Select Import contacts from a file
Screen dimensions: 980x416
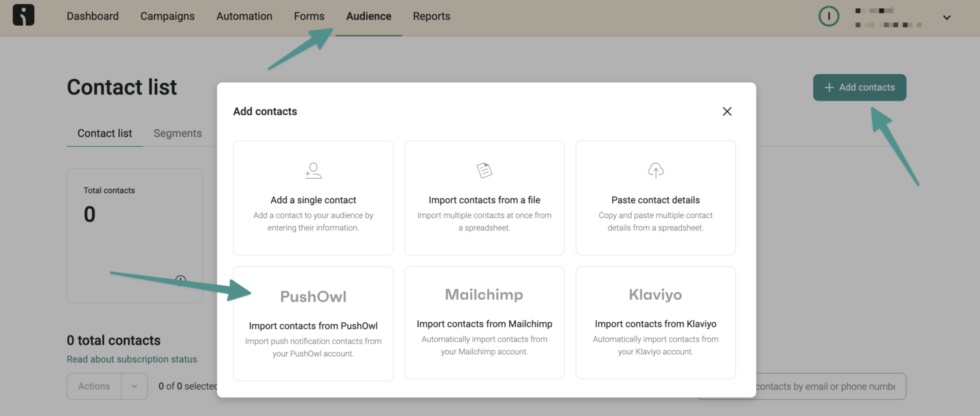pos(485,198)
